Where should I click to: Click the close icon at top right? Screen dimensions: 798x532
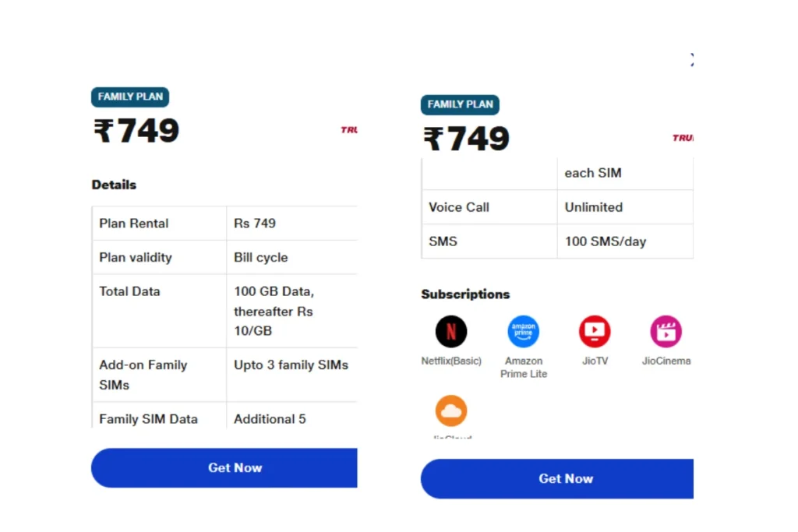click(x=691, y=59)
